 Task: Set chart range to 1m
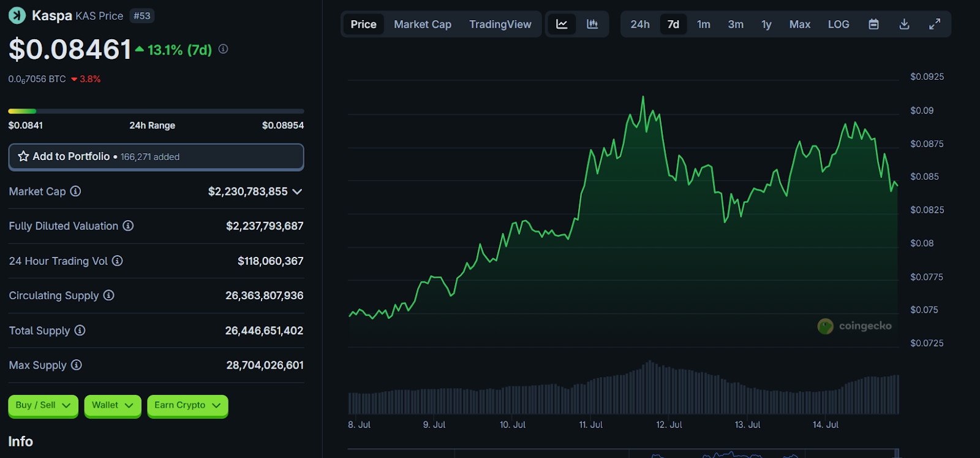point(704,24)
